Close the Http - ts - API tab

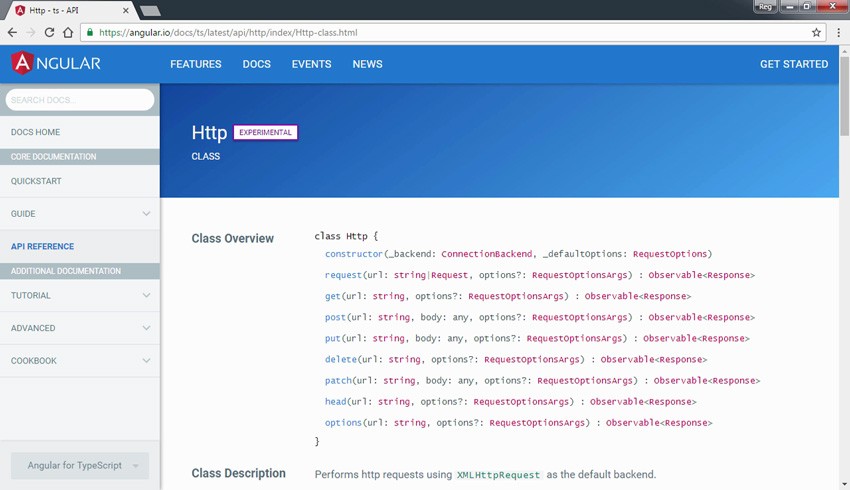[126, 10]
